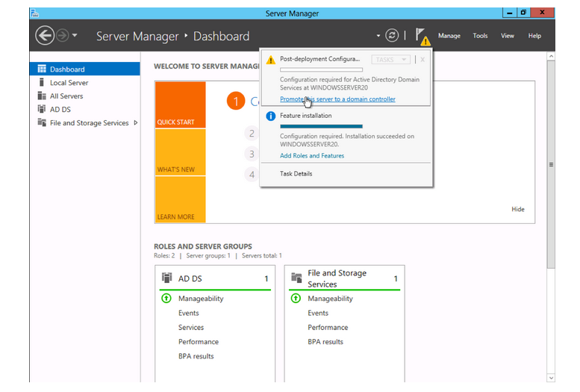Click the AD DS sidebar icon
The width and height of the screenshot is (580, 392).
point(42,110)
